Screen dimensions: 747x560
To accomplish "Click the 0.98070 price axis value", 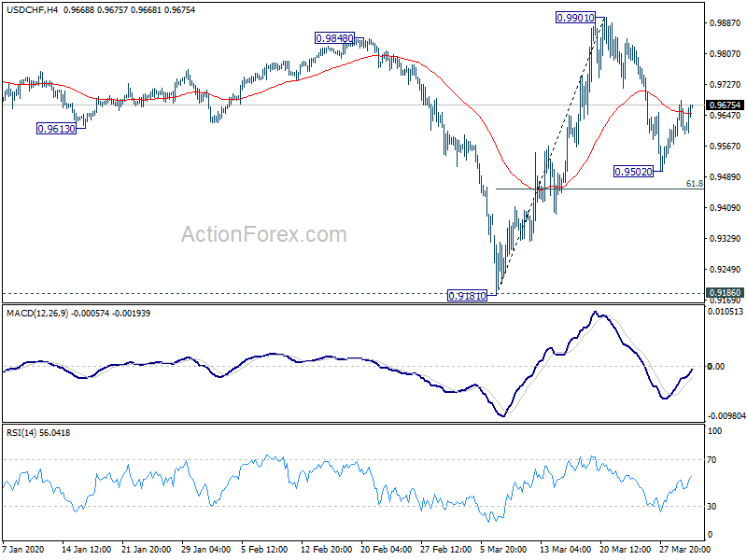I will [726, 54].
